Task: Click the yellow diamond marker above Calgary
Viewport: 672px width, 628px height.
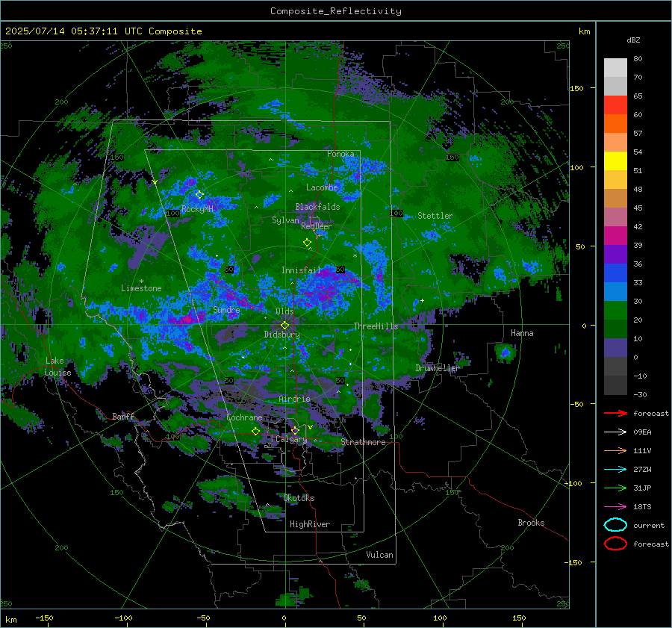Action: coord(295,430)
